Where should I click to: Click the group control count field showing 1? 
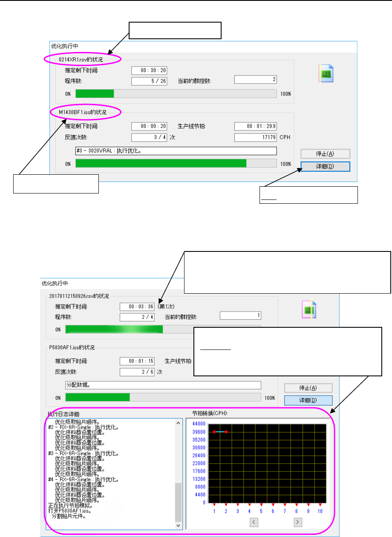[x=240, y=315]
